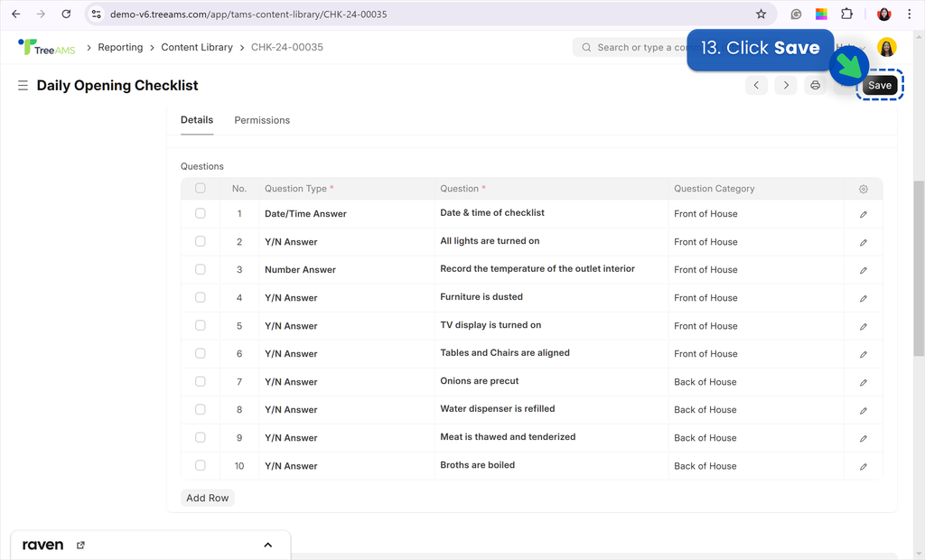The width and height of the screenshot is (925, 560).
Task: Check row 1 Date/Time Answer checkbox
Action: click(x=200, y=213)
